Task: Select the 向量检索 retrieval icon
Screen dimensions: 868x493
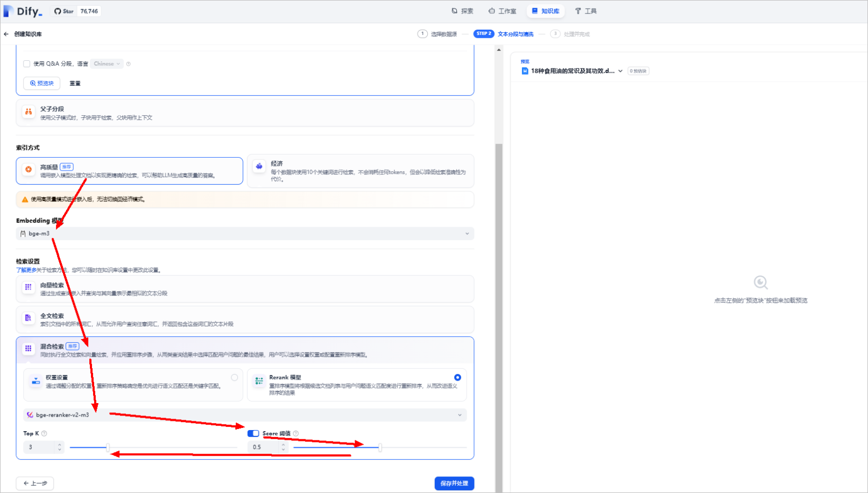Action: (x=29, y=287)
